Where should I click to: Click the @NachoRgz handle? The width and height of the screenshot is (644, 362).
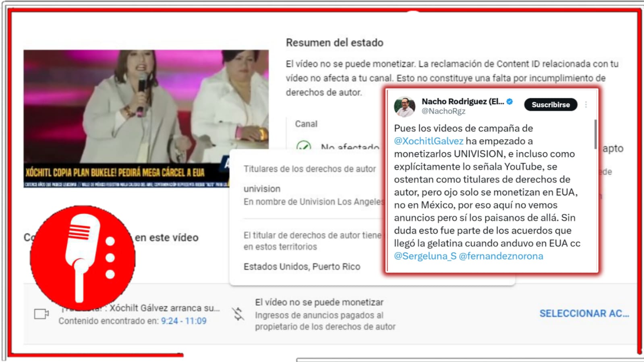point(443,111)
